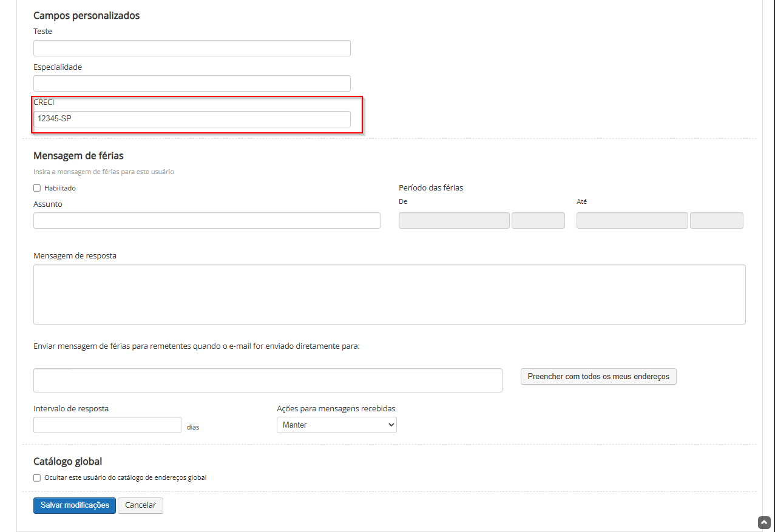The height and width of the screenshot is (532, 775).
Task: Click the Catálogo global section heading
Action: coord(67,462)
